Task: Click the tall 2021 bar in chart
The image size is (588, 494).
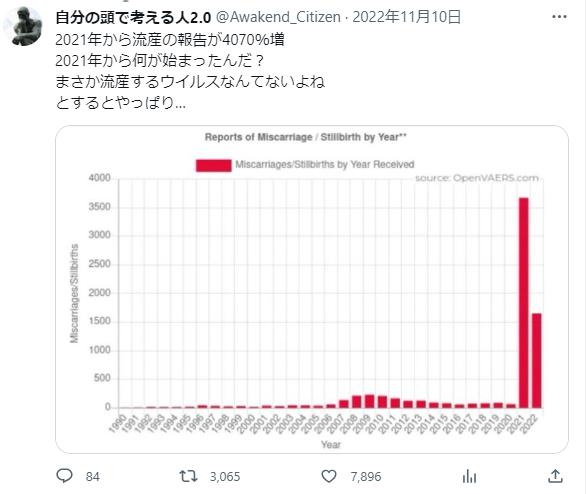Action: pyautogui.click(x=524, y=302)
